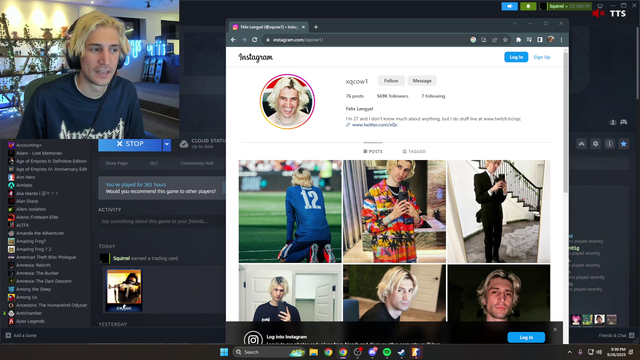Open the 569K followers list
This screenshot has height=360, width=640.
tap(392, 96)
